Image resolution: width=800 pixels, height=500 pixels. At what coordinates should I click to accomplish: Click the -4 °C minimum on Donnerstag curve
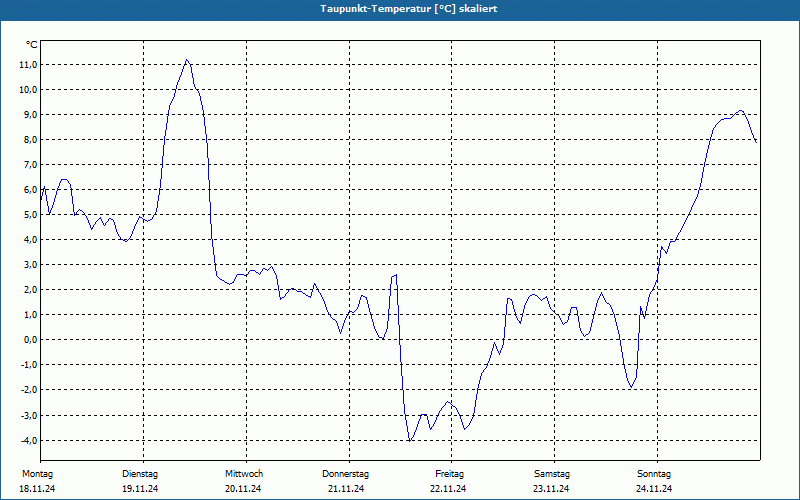[410, 441]
